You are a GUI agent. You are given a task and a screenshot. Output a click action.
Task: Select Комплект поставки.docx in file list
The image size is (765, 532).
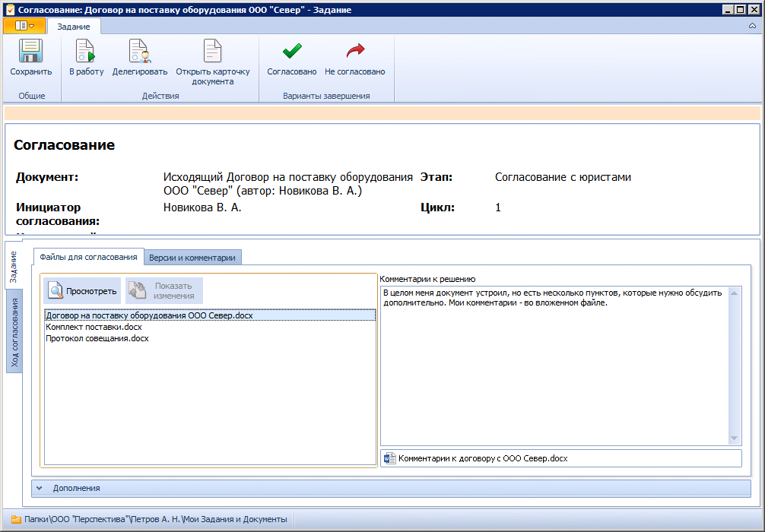coord(94,327)
